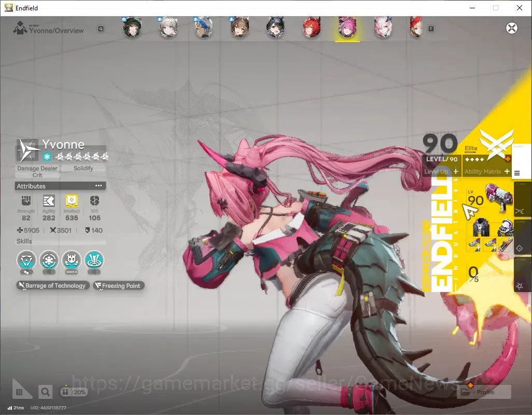Open the second skill snowflake icon
This screenshot has width=532, height=415.
click(x=49, y=260)
